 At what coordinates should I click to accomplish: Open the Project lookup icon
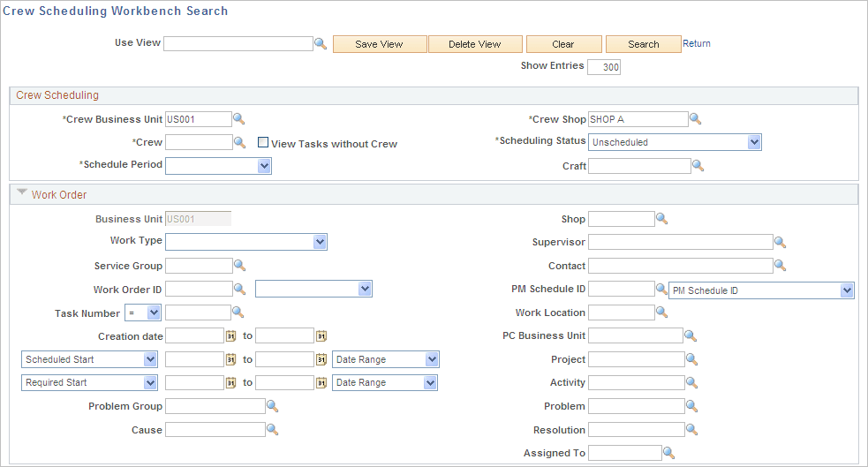click(x=691, y=359)
